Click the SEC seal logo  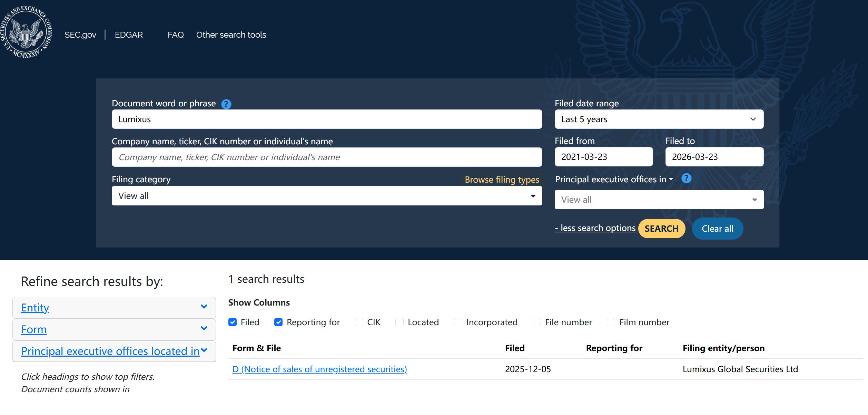(x=26, y=32)
